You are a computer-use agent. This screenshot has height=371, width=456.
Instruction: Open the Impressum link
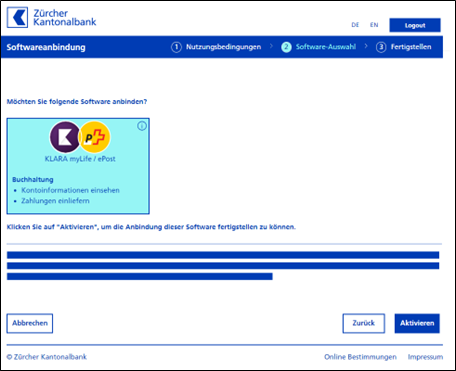pyautogui.click(x=425, y=357)
